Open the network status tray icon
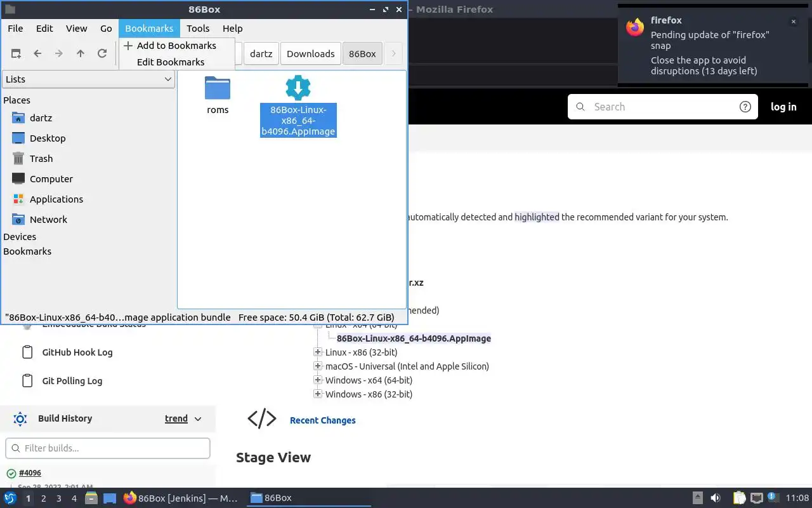Screen dimensions: 812x508 pyautogui.click(x=756, y=498)
